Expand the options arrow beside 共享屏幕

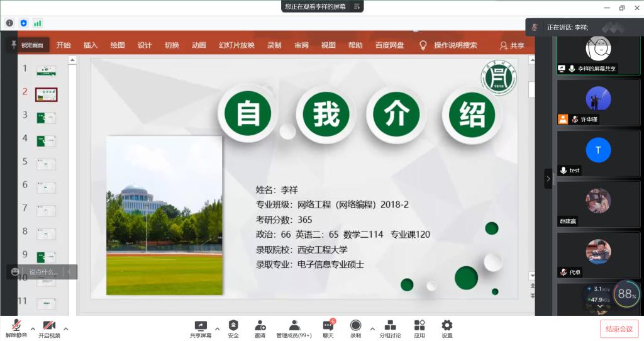(x=218, y=328)
